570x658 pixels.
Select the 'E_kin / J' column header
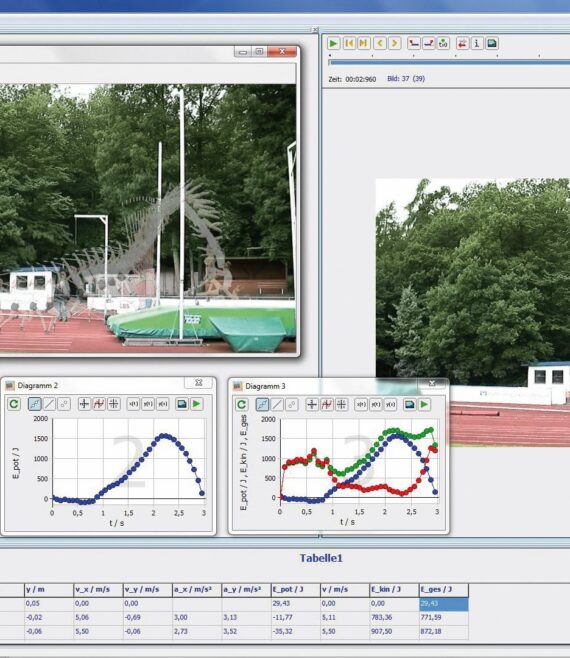395,590
